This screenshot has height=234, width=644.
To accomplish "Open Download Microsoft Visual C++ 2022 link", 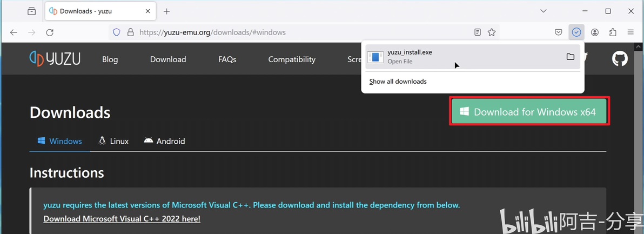I will (x=122, y=219).
